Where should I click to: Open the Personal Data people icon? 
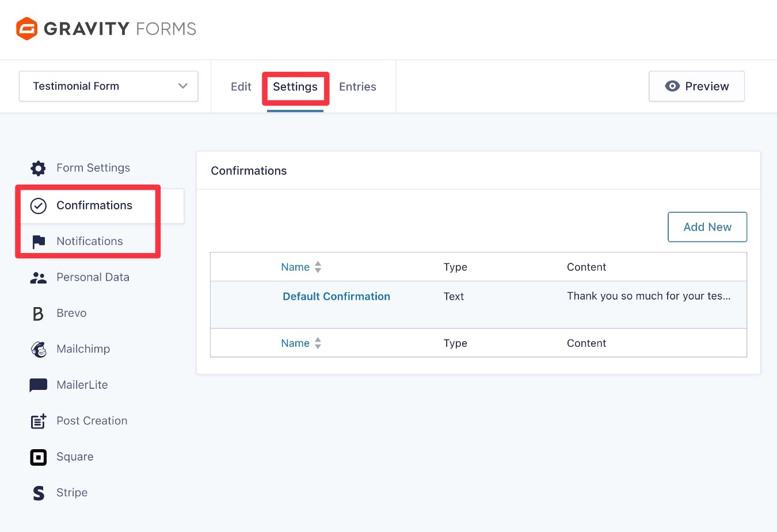[x=38, y=277]
